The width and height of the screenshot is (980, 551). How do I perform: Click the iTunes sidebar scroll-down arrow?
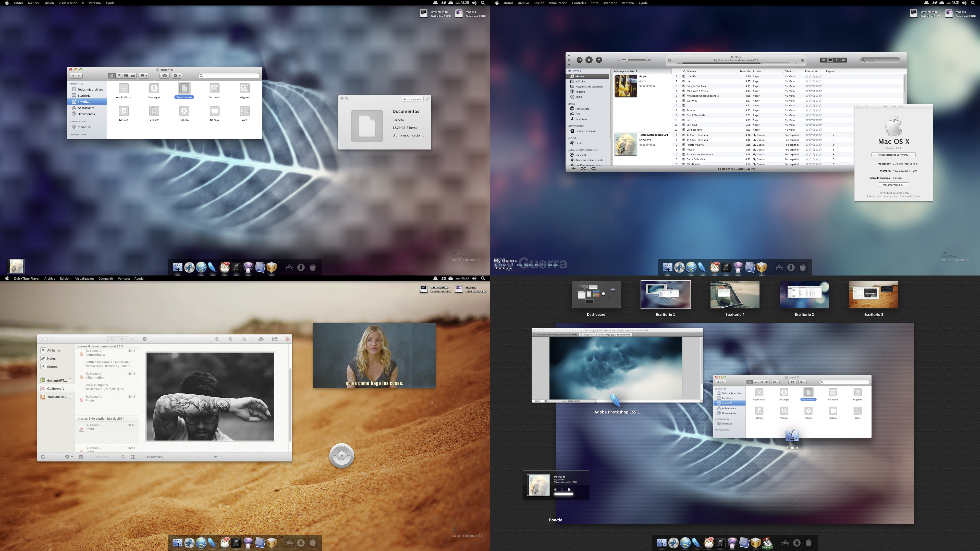coord(611,164)
